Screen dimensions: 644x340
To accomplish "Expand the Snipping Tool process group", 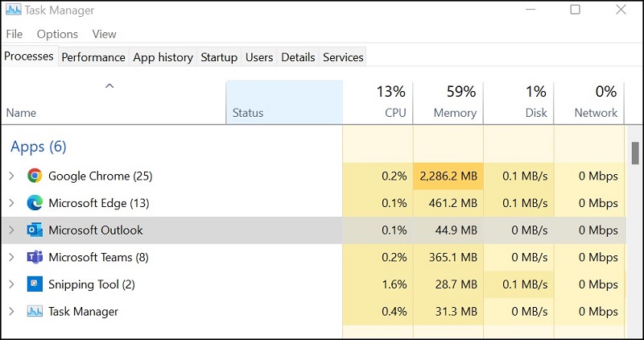I will [11, 284].
